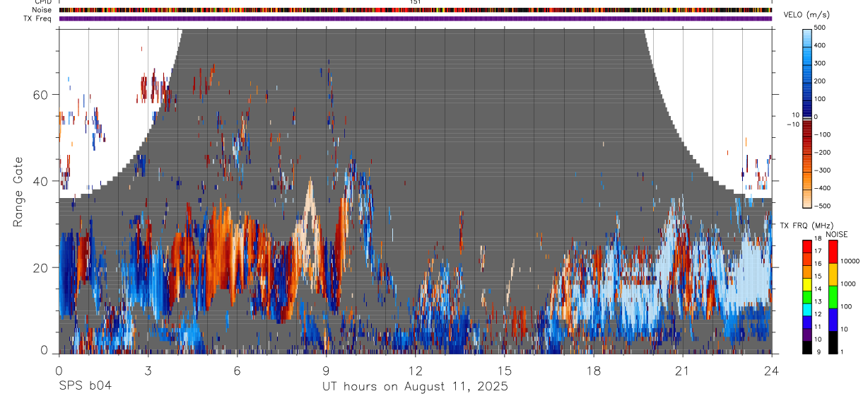
Task: Click the NOISE scale value '10000'
Action: click(850, 261)
